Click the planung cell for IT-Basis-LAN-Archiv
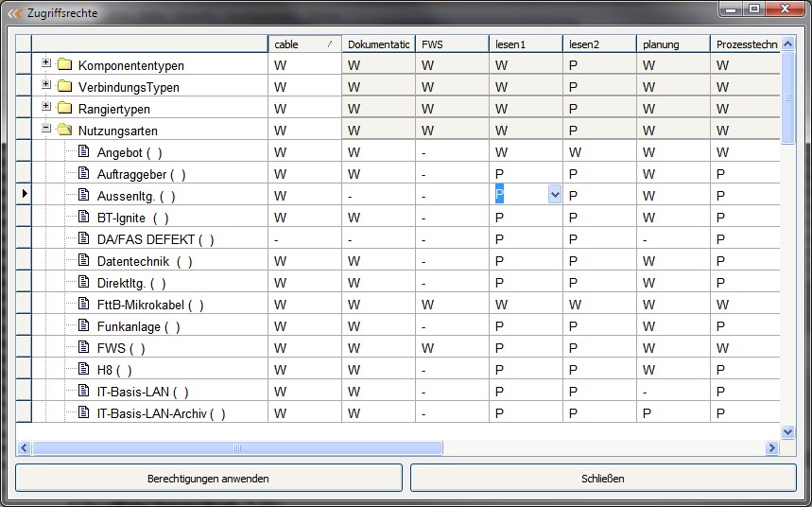The width and height of the screenshot is (812, 507). [673, 412]
